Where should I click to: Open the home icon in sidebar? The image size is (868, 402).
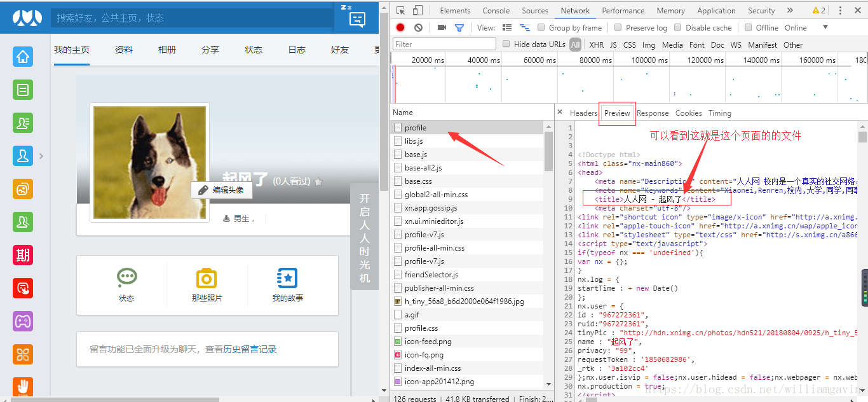[23, 57]
